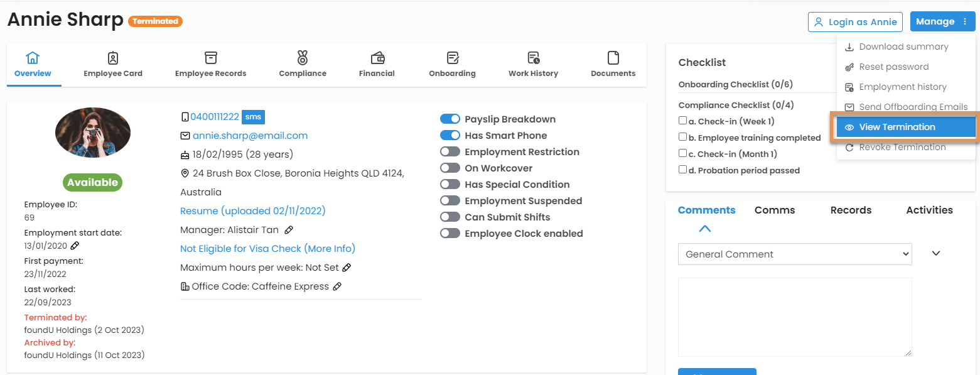The width and height of the screenshot is (980, 375).
Task: Click chevron right of comment type selector
Action: (x=936, y=253)
